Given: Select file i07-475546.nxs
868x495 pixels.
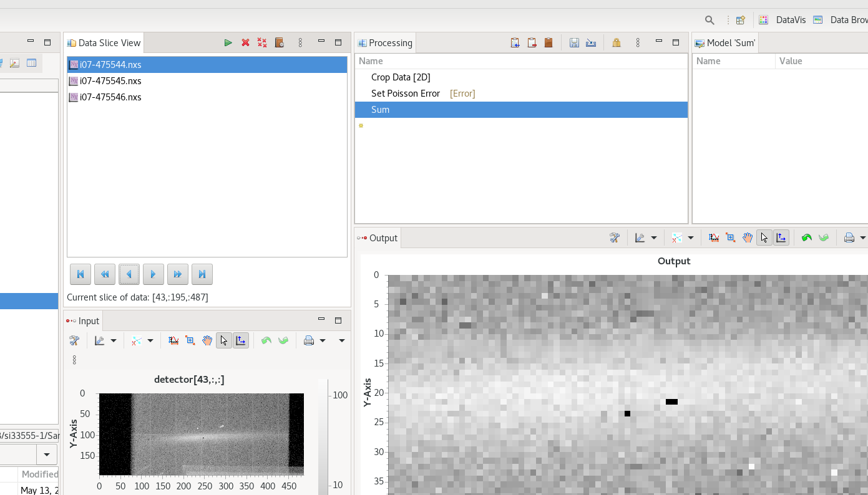Looking at the screenshot, I should point(207,97).
